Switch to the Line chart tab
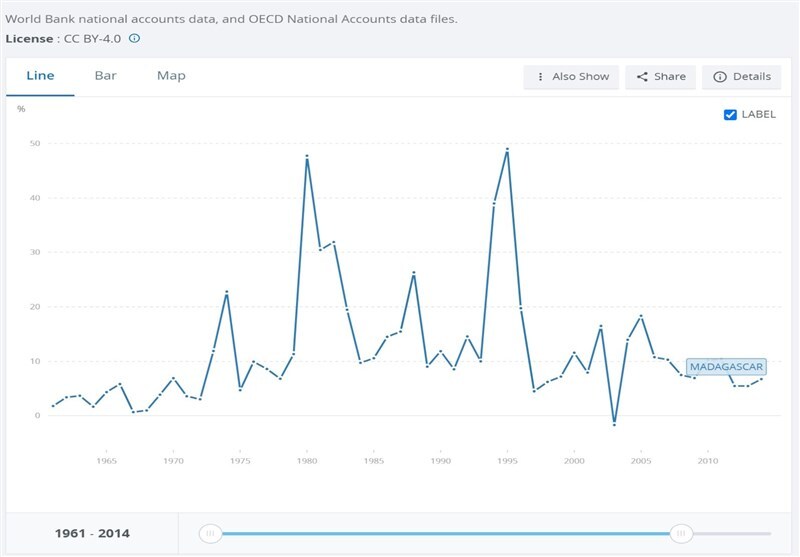The height and width of the screenshot is (557, 800). (x=40, y=76)
